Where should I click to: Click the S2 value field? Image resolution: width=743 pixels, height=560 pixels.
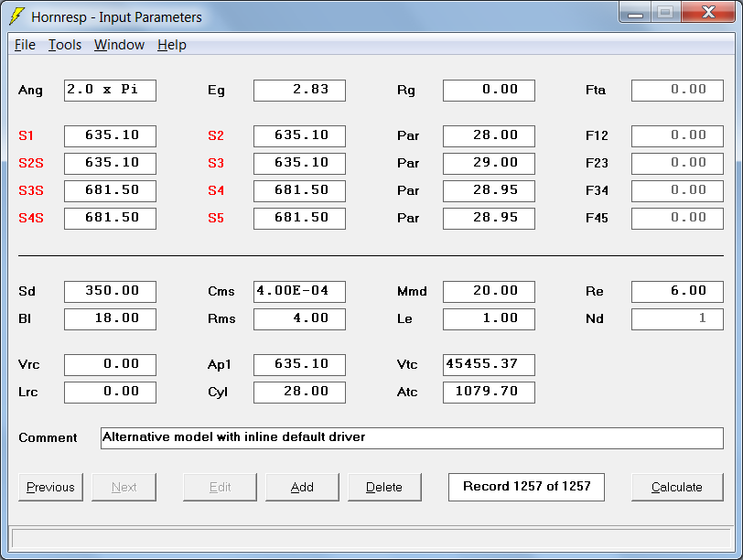pos(299,136)
